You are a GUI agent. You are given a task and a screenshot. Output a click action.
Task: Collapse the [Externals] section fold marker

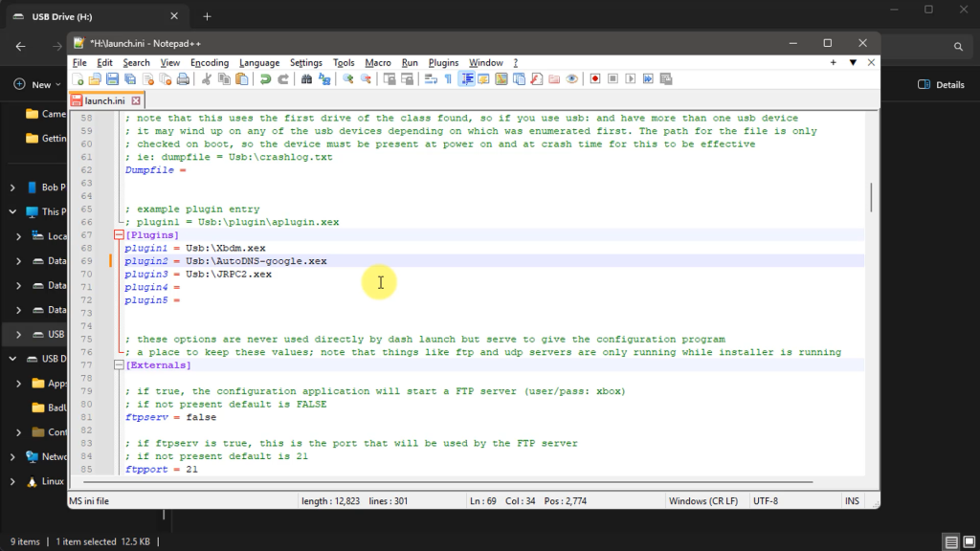point(119,364)
